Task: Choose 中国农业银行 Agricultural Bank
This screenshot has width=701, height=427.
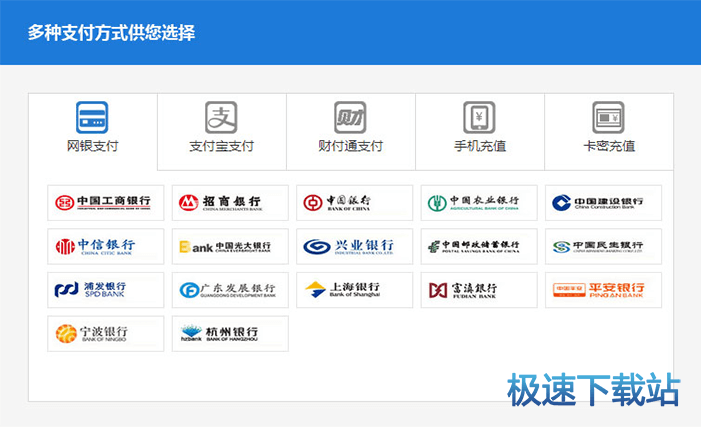Action: coord(479,203)
